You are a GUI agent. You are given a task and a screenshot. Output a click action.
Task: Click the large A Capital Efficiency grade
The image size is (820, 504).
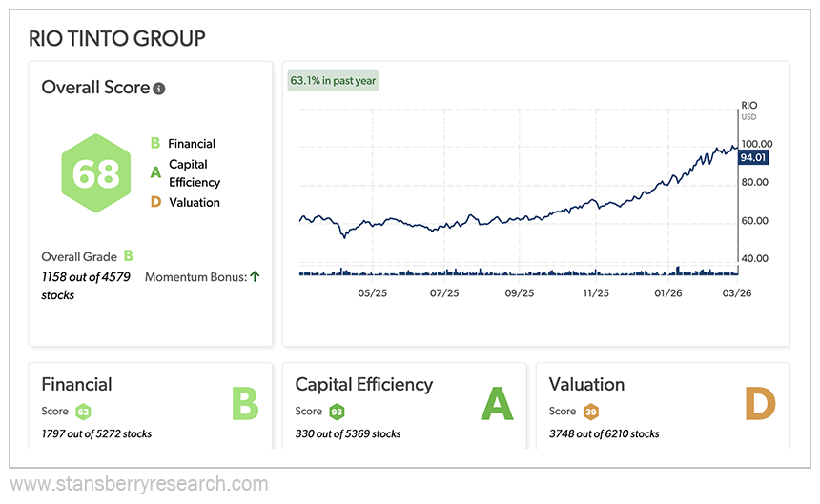pos(497,403)
